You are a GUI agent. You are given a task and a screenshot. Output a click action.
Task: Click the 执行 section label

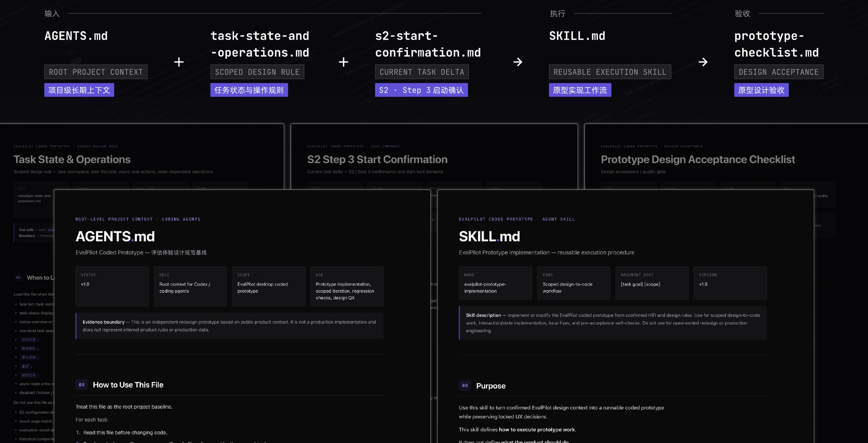click(557, 13)
